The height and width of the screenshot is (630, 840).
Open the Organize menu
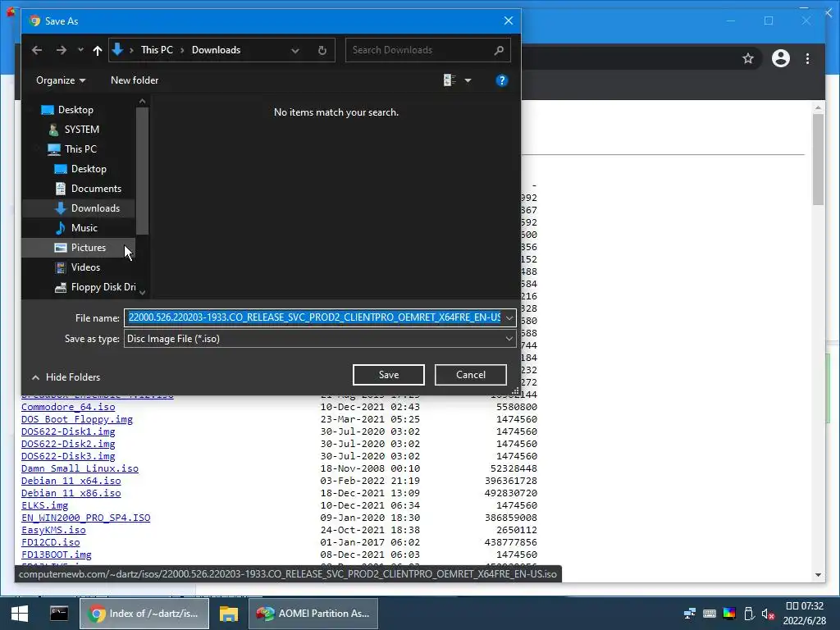[x=61, y=80]
